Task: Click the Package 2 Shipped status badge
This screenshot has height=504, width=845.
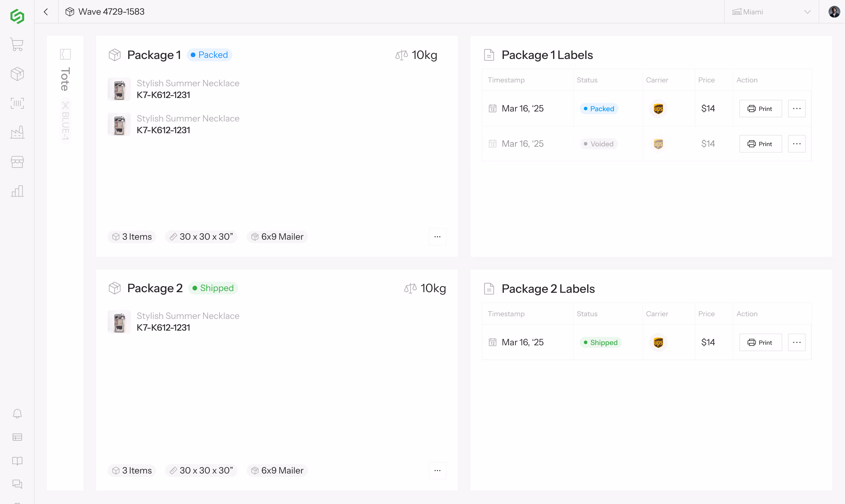Action: pos(213,288)
